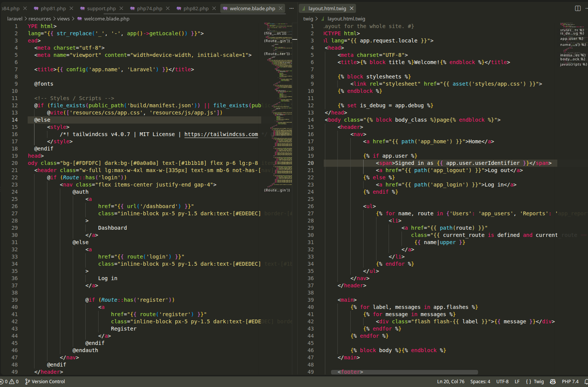
Task: Click the '{% block body %}' line in the twig file
Action: pos(398,350)
